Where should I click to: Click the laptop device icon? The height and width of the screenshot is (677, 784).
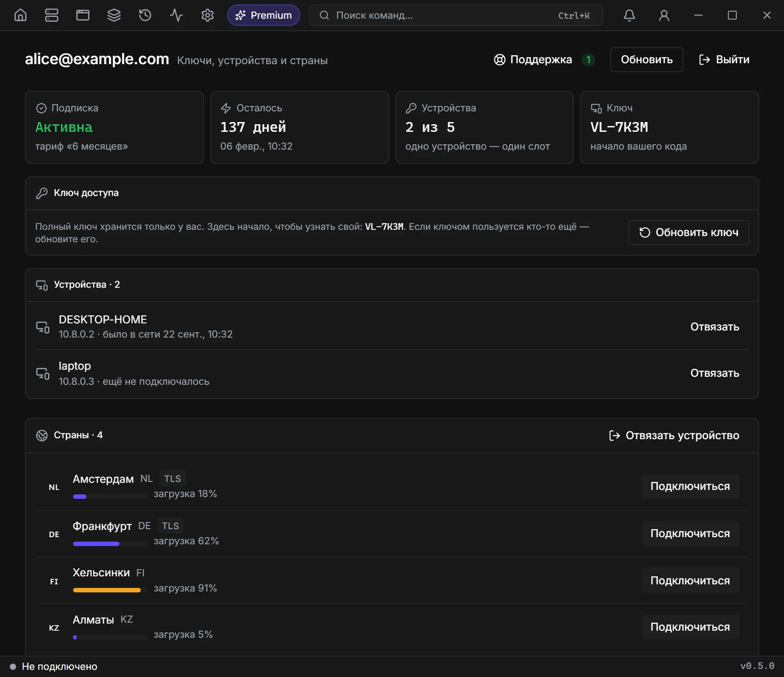tap(43, 373)
